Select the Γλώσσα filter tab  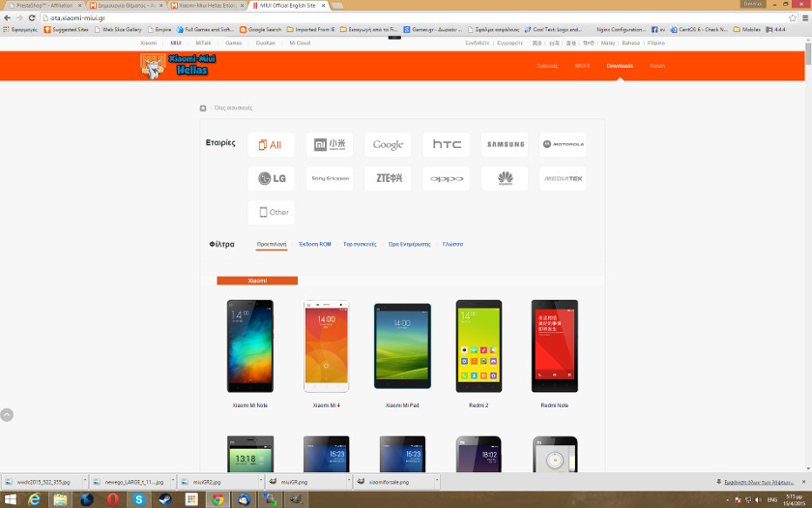click(x=453, y=244)
